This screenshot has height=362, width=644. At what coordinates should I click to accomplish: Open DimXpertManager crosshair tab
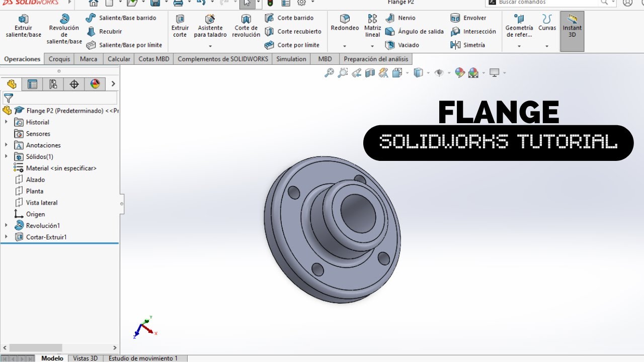(74, 84)
